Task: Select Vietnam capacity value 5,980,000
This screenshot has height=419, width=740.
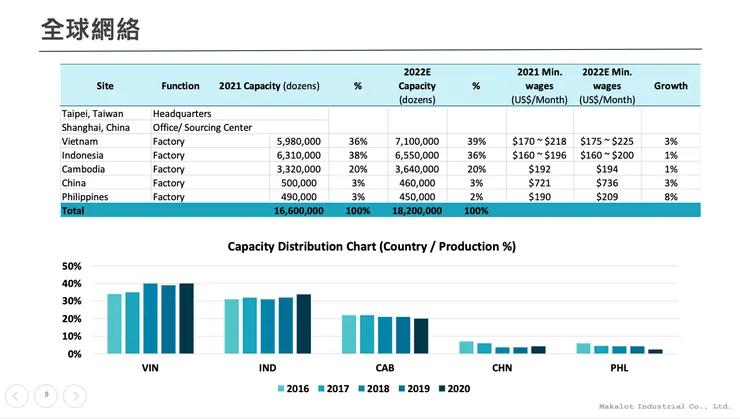Action: click(x=299, y=142)
